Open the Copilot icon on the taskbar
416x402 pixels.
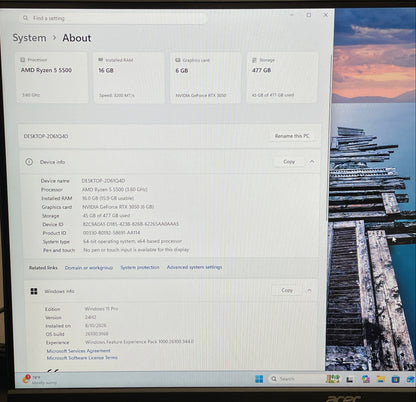tap(365, 379)
